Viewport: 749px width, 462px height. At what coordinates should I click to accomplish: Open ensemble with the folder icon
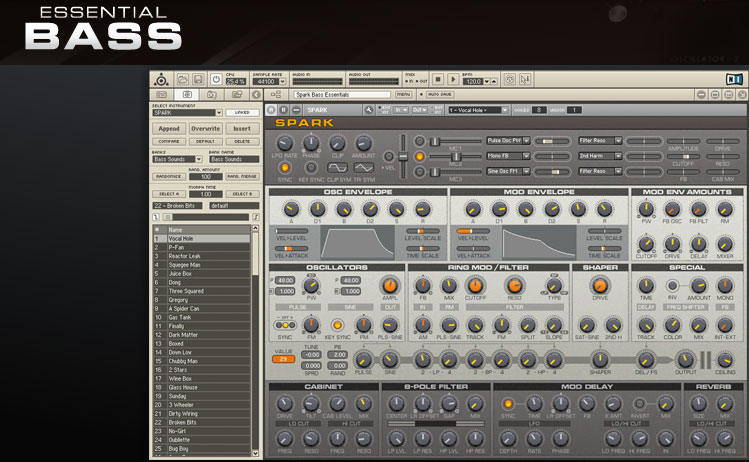(182, 79)
